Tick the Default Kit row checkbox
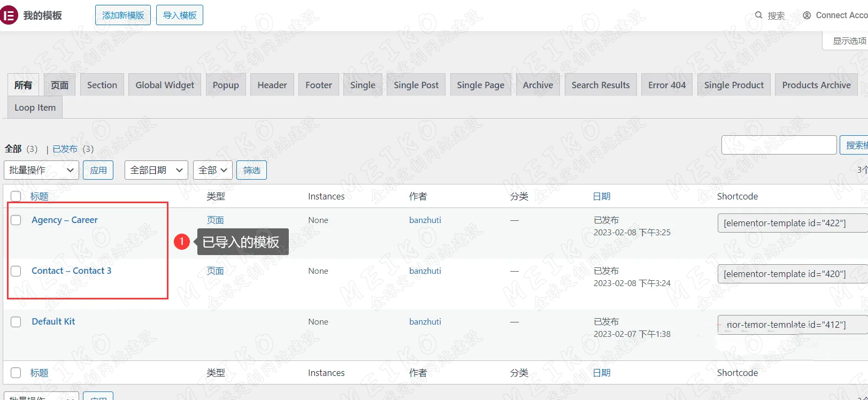The image size is (868, 400). (16, 322)
